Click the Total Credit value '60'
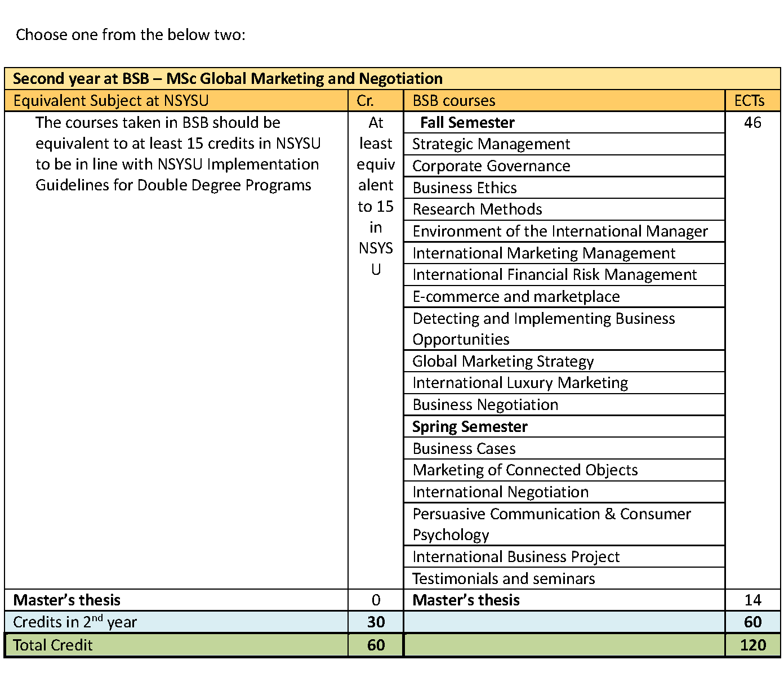This screenshot has height=682, width=784. (x=376, y=645)
